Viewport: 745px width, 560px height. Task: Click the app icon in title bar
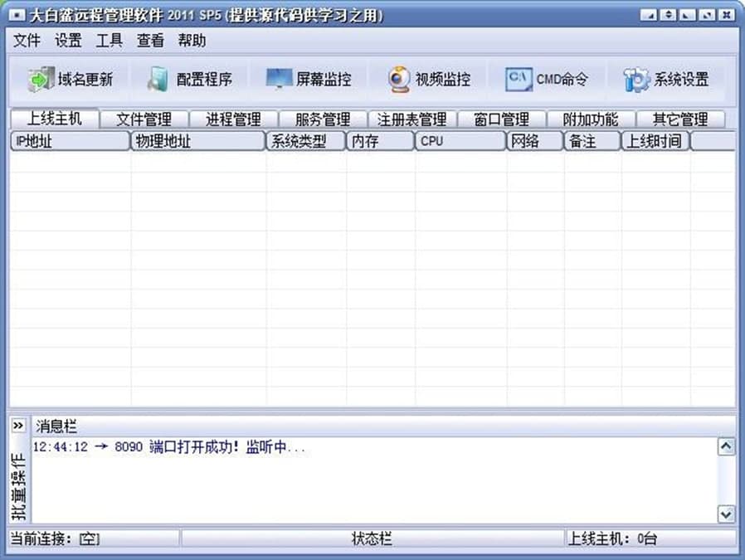click(x=16, y=15)
